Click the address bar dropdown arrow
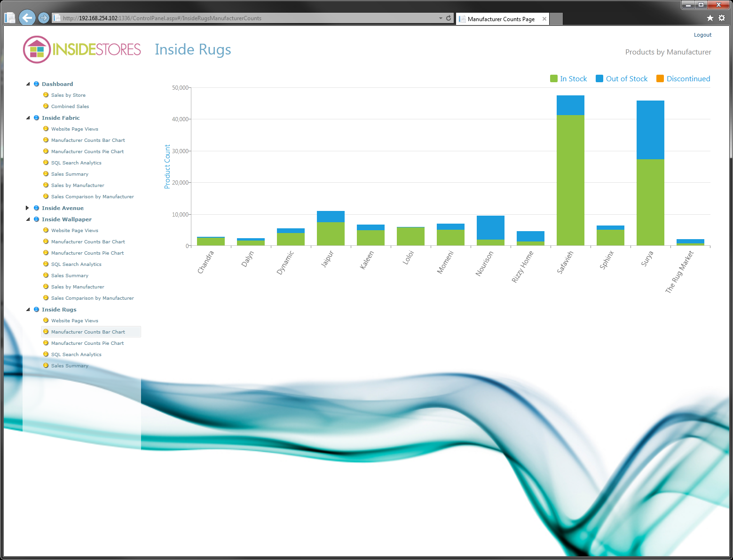The width and height of the screenshot is (733, 560). tap(441, 18)
